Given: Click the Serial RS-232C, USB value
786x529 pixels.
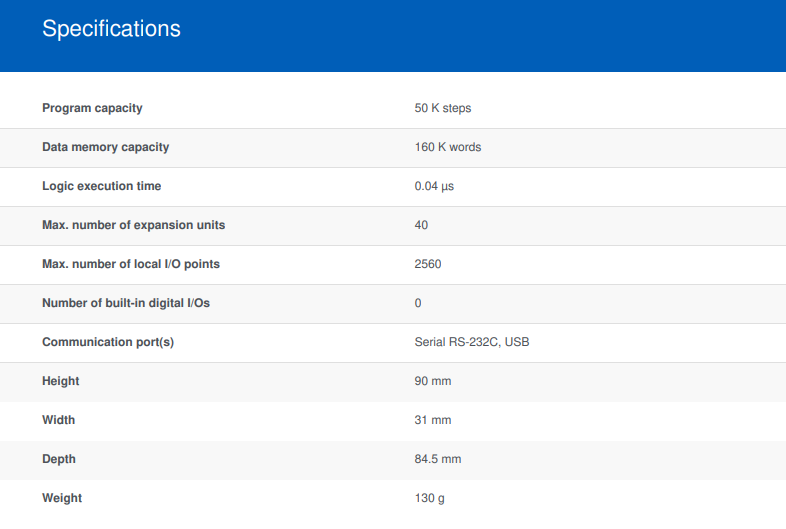Looking at the screenshot, I should (x=472, y=342).
